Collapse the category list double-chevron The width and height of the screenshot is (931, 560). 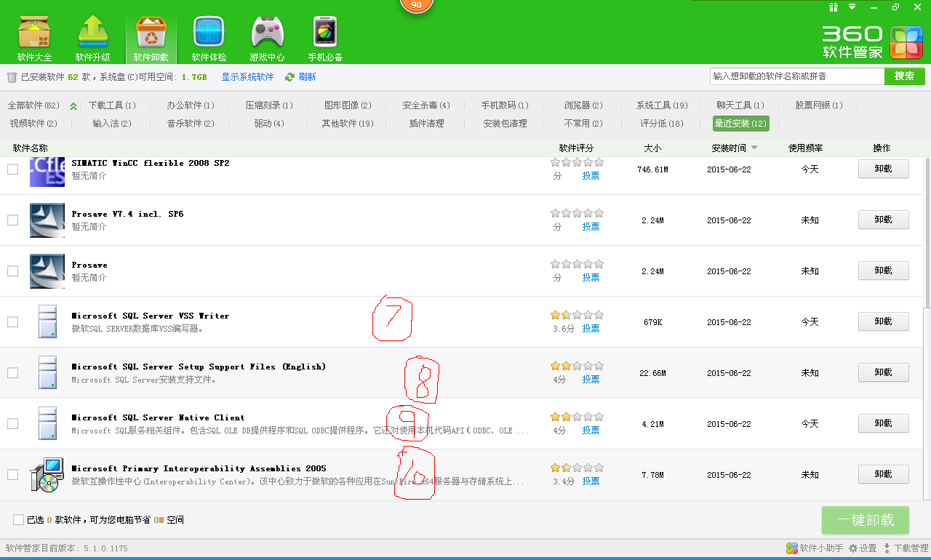tap(73, 106)
